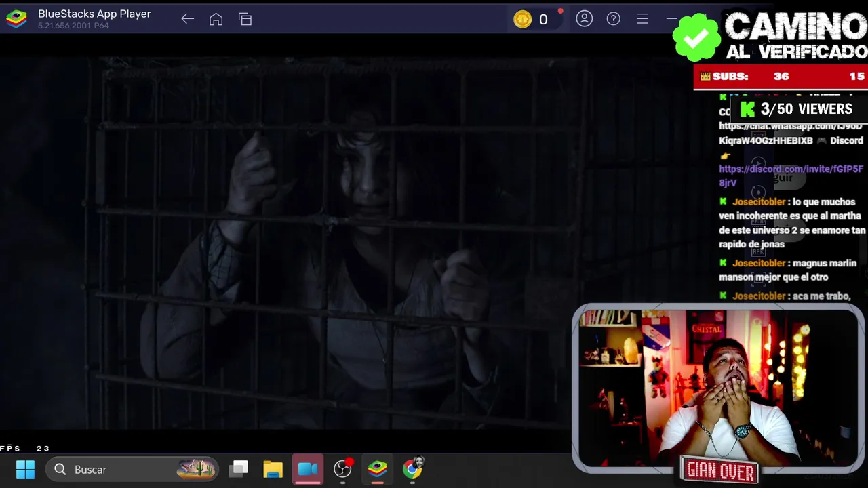Focus the Buscar taskbar search box
The width and height of the screenshot is (868, 488).
(x=133, y=469)
